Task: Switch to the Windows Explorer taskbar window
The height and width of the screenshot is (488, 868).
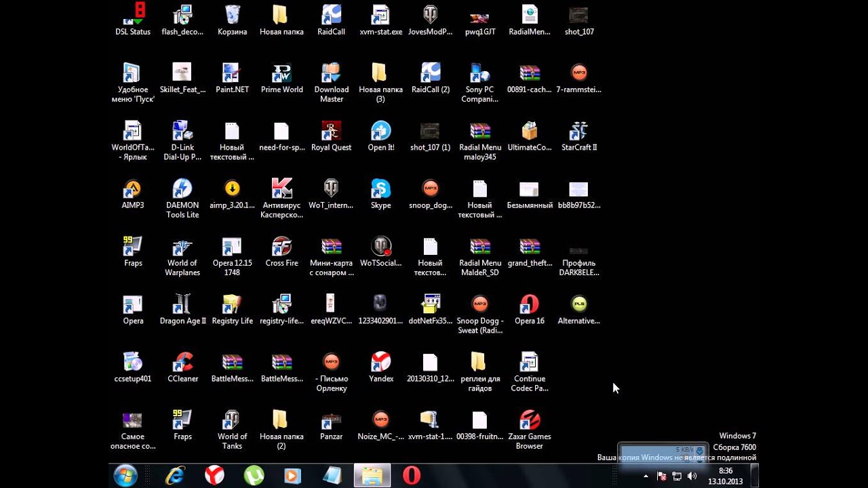Action: 372,476
